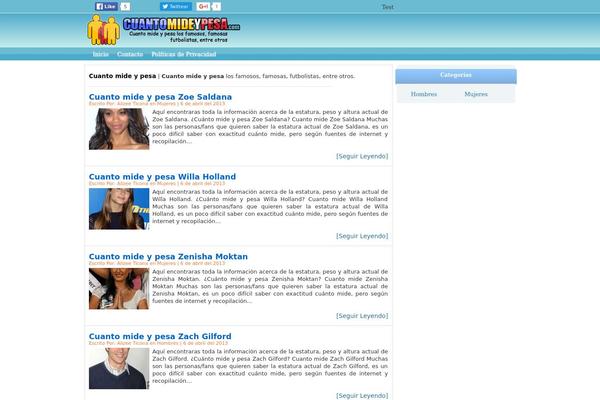Screen dimensions: 600x400
Task: Click the Zach Gilford thumbnail photo
Action: [x=119, y=368]
